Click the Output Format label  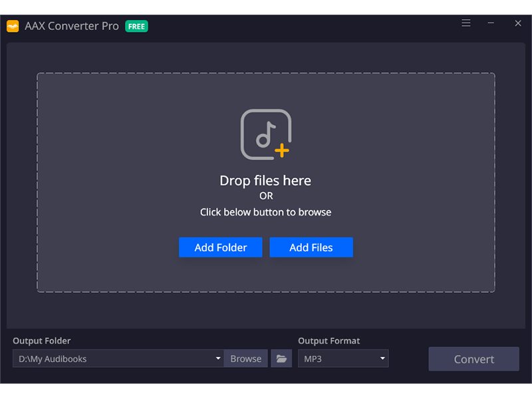click(329, 340)
